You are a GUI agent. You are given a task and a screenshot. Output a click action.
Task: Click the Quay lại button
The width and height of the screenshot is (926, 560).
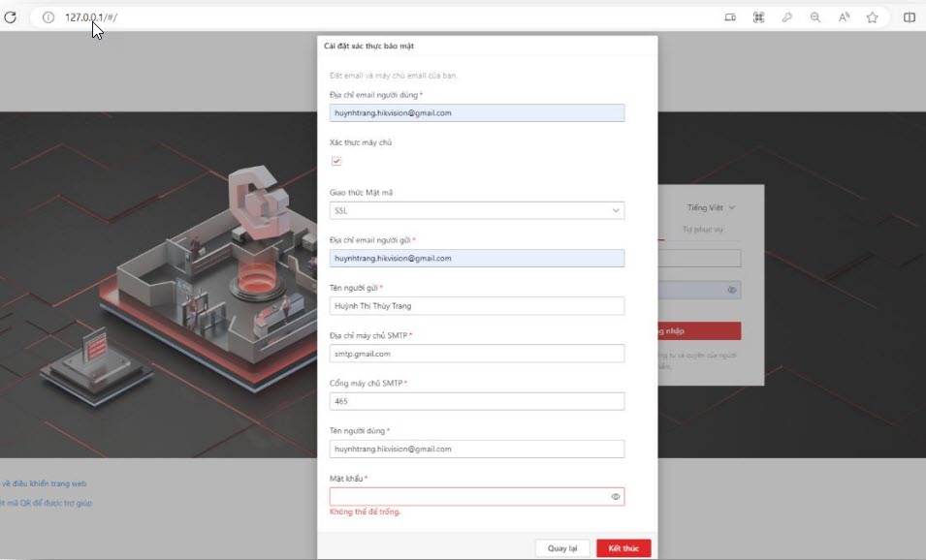pos(561,548)
